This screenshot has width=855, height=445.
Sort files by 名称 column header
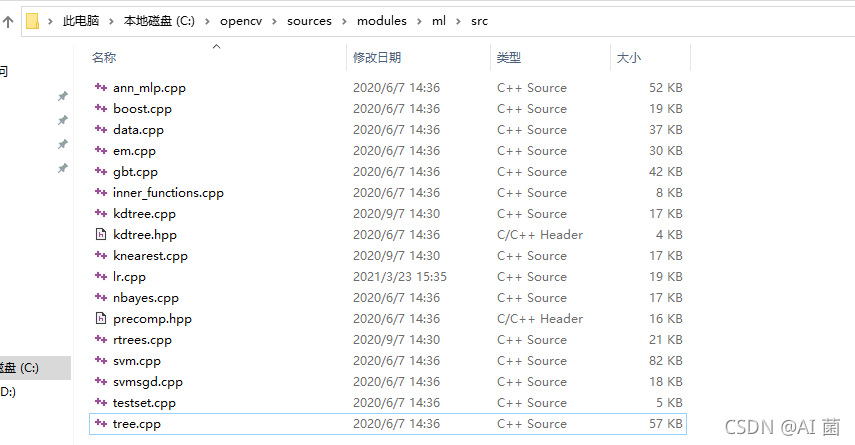(104, 57)
